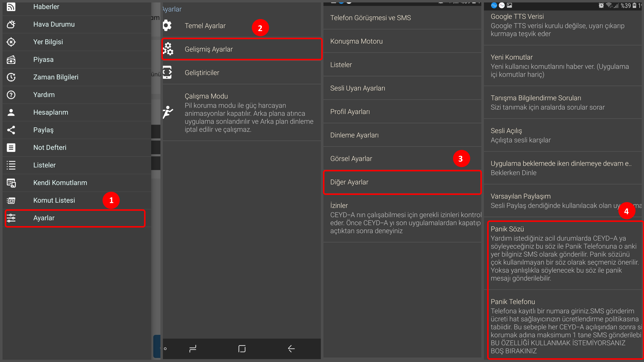Open Profil Ayarları
This screenshot has height=362, width=644.
pyautogui.click(x=402, y=112)
